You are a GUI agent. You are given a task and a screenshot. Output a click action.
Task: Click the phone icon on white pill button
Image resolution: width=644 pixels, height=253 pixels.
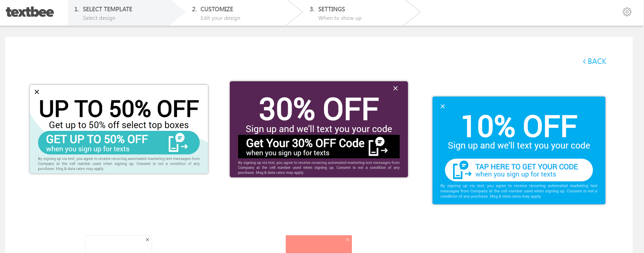point(462,170)
